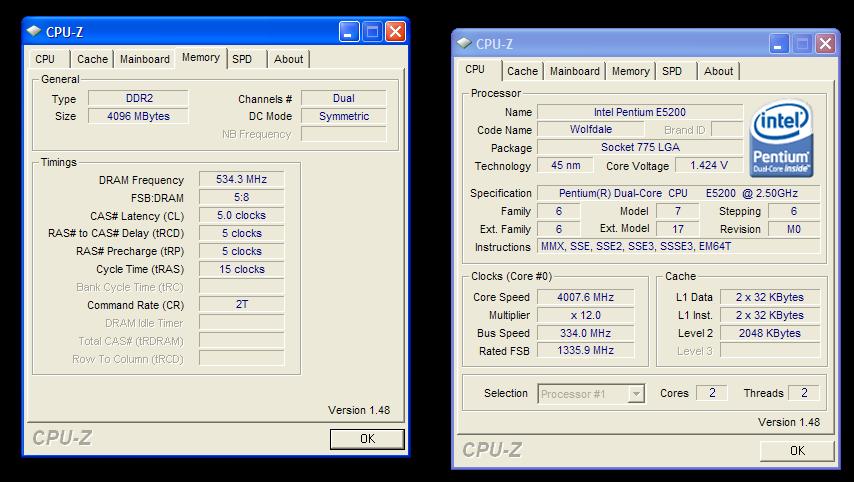This screenshot has width=854, height=482.
Task: Click the Intel Pentium E5200 name field
Action: pyautogui.click(x=640, y=112)
